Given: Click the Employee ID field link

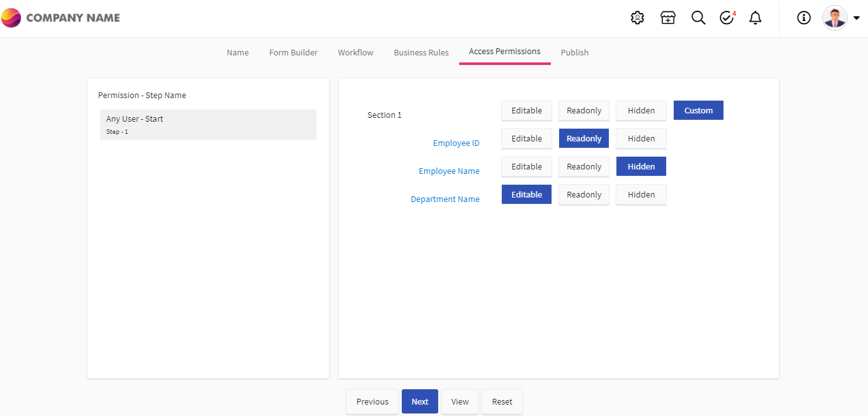Looking at the screenshot, I should coord(456,143).
